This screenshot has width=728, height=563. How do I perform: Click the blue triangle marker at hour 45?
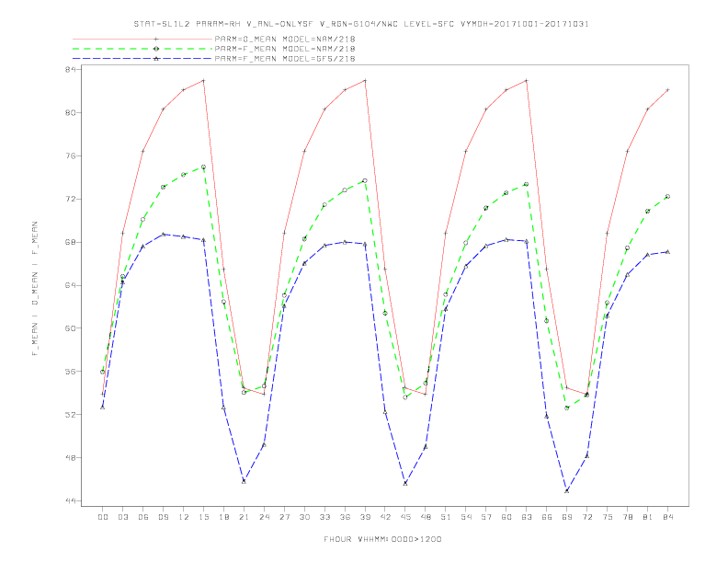coord(405,483)
